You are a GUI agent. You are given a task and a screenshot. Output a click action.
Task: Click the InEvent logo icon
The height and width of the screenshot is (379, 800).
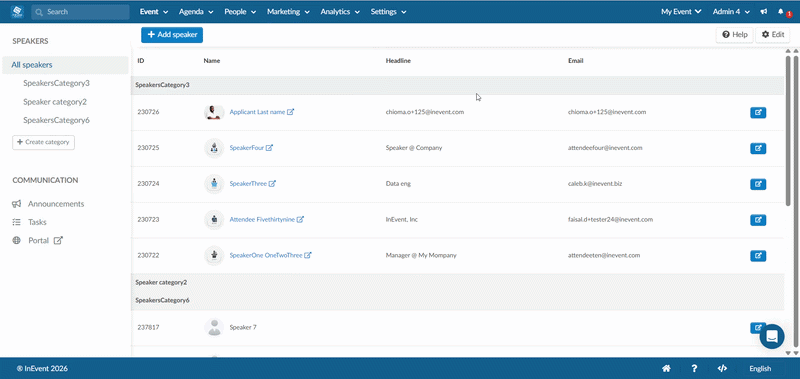[17, 11]
